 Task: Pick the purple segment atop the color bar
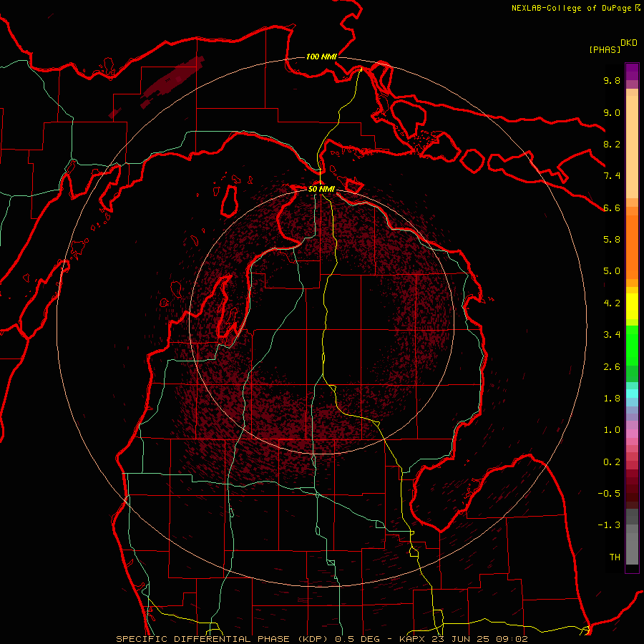(632, 72)
